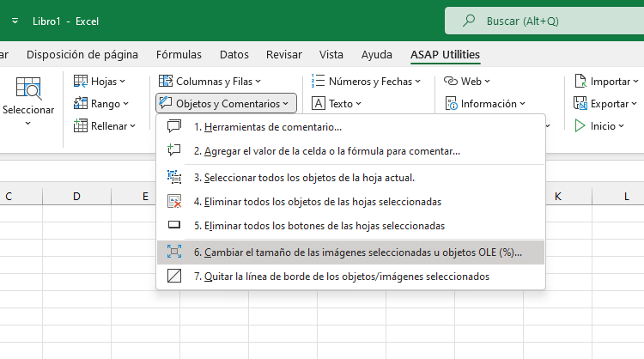Expand the Inicio dropdown arrow
The width and height of the screenshot is (644, 359).
click(621, 126)
